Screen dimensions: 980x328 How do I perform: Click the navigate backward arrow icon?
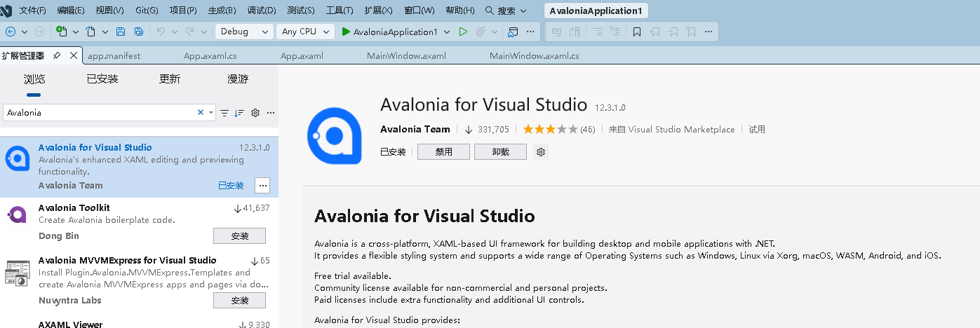coord(10,32)
